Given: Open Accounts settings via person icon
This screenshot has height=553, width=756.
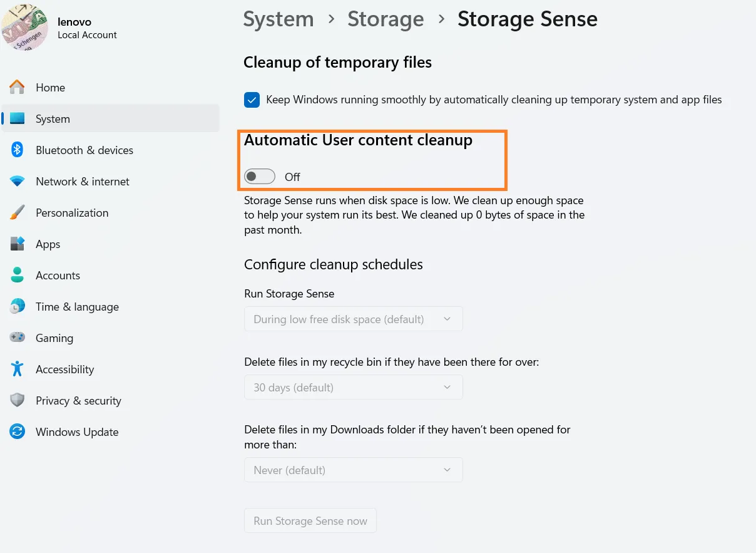Looking at the screenshot, I should point(18,276).
